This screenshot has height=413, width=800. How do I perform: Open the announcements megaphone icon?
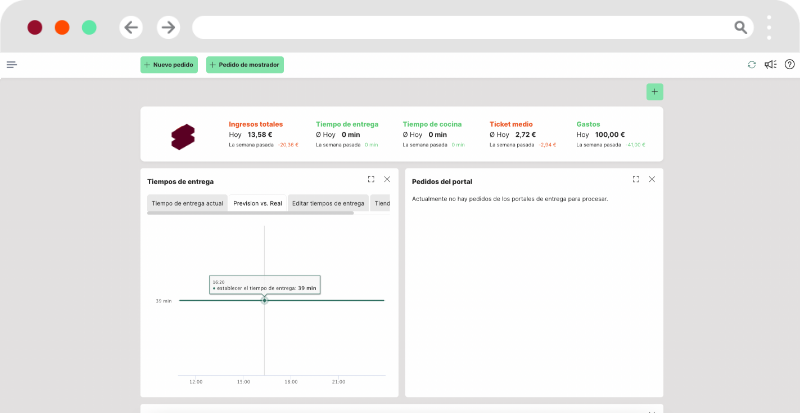tap(770, 65)
